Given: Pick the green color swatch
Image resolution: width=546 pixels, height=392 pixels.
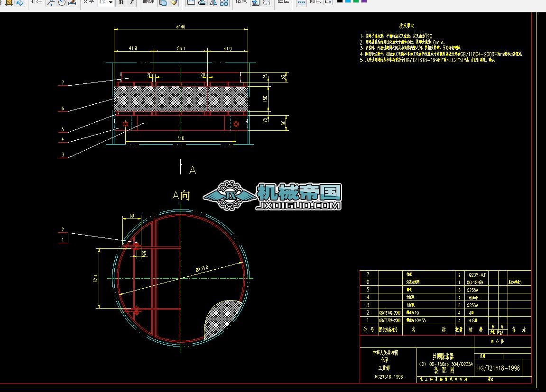Looking at the screenshot, I should [x=356, y=1].
